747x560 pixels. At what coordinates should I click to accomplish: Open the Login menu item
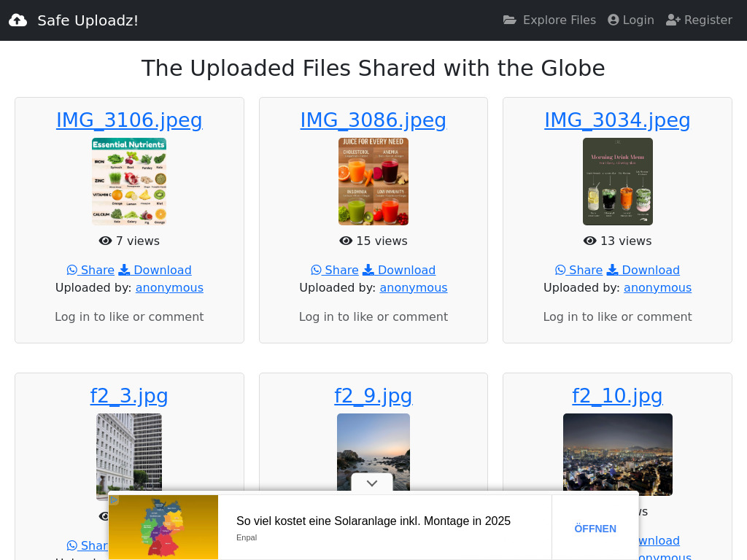(637, 20)
